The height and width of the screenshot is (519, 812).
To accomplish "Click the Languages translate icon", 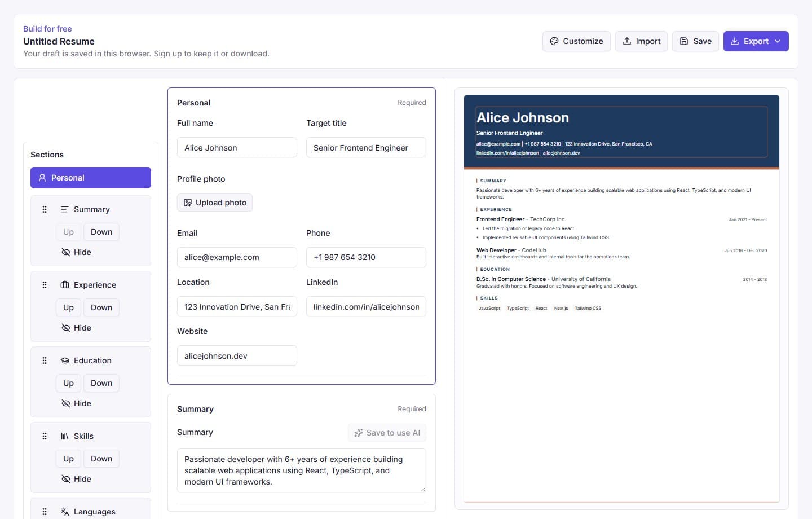I will point(65,512).
